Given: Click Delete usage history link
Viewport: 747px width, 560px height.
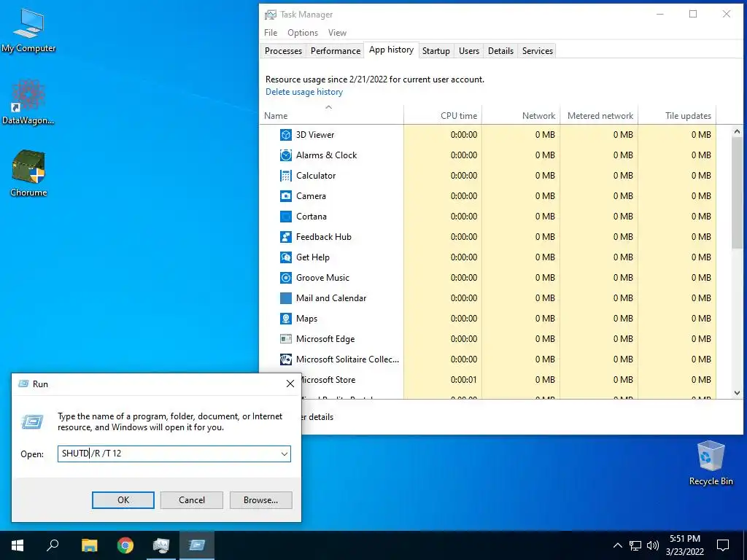Looking at the screenshot, I should click(x=304, y=92).
